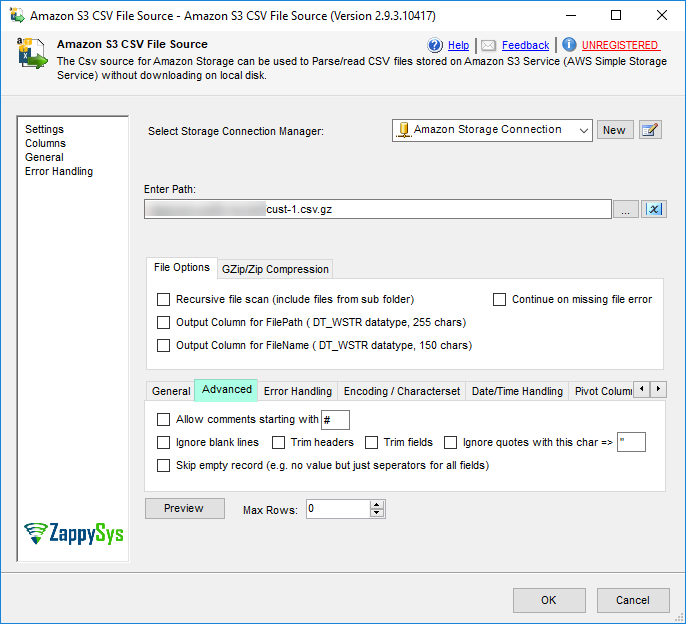The width and height of the screenshot is (686, 624).
Task: Click the edit connection pencil icon
Action: (650, 130)
